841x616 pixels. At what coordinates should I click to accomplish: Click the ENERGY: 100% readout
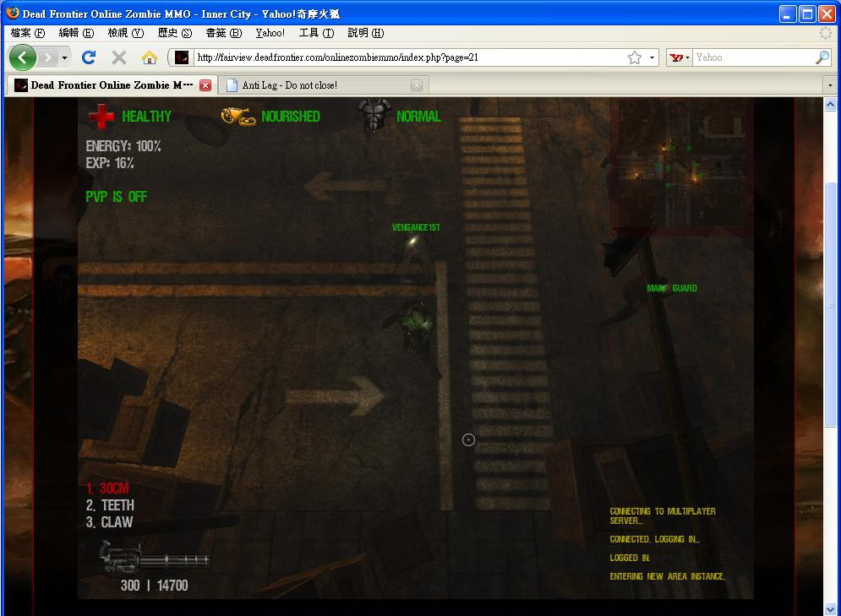[x=123, y=146]
